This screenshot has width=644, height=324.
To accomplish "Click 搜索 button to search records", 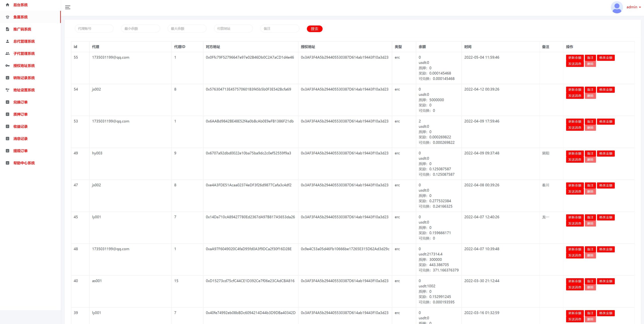I will point(315,28).
